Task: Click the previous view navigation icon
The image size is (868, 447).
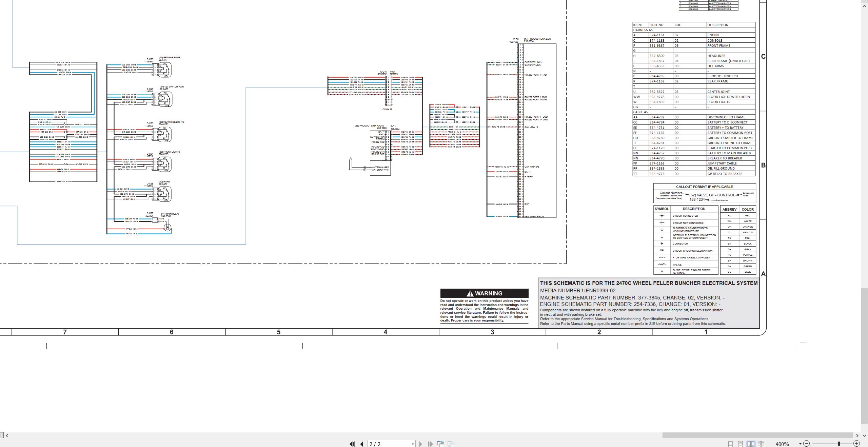Action: click(441, 444)
